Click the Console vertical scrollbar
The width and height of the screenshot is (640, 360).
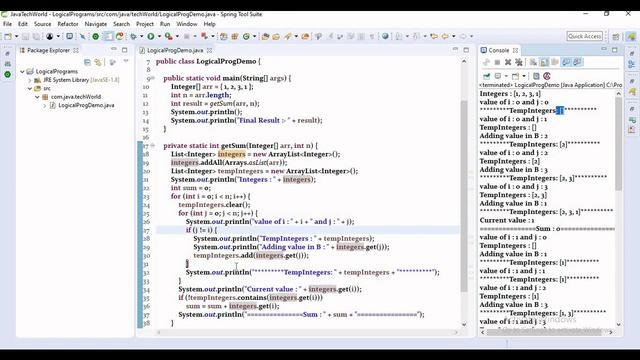pyautogui.click(x=619, y=143)
